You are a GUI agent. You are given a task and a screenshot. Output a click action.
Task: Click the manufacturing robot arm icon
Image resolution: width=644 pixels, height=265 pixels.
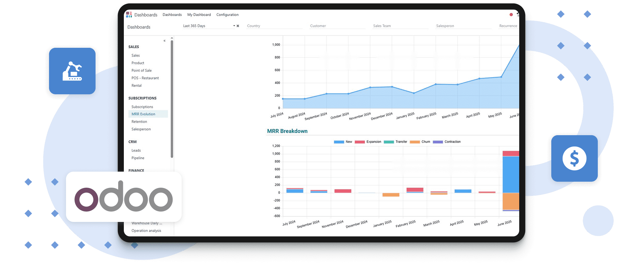[x=72, y=71]
